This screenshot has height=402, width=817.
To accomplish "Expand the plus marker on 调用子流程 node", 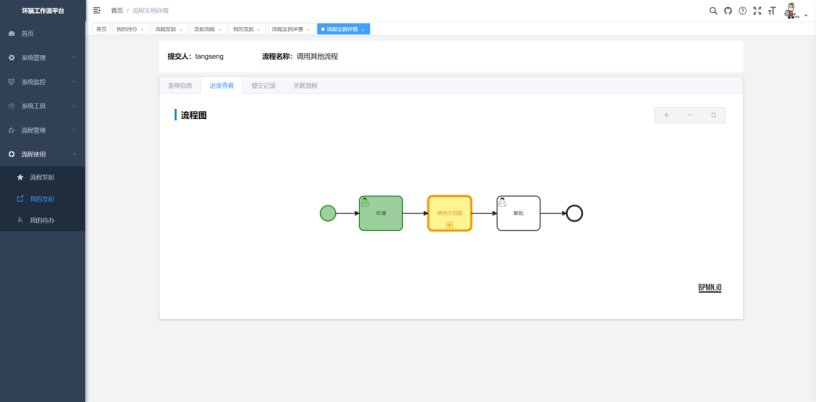I will coord(449,224).
